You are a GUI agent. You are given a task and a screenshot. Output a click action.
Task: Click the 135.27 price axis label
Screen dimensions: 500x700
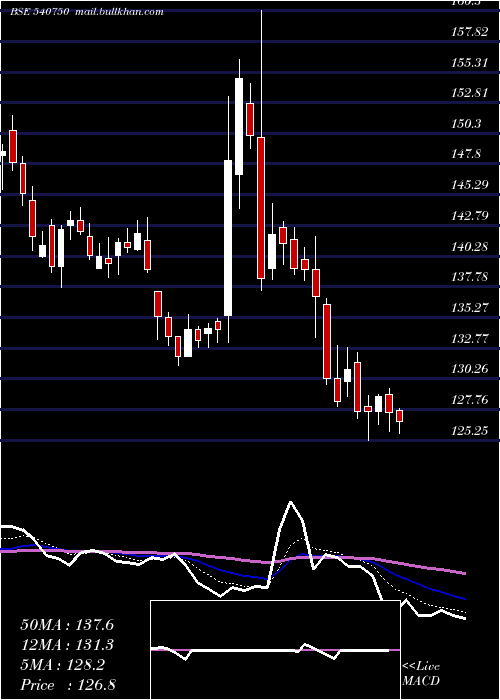tap(469, 308)
